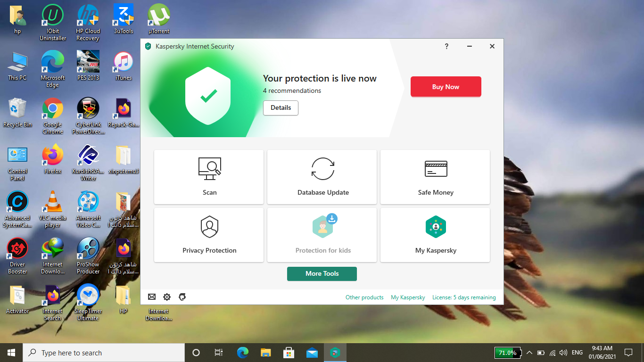644x362 pixels.
Task: Select xinputemu3 folder on desktop
Action: tap(124, 159)
